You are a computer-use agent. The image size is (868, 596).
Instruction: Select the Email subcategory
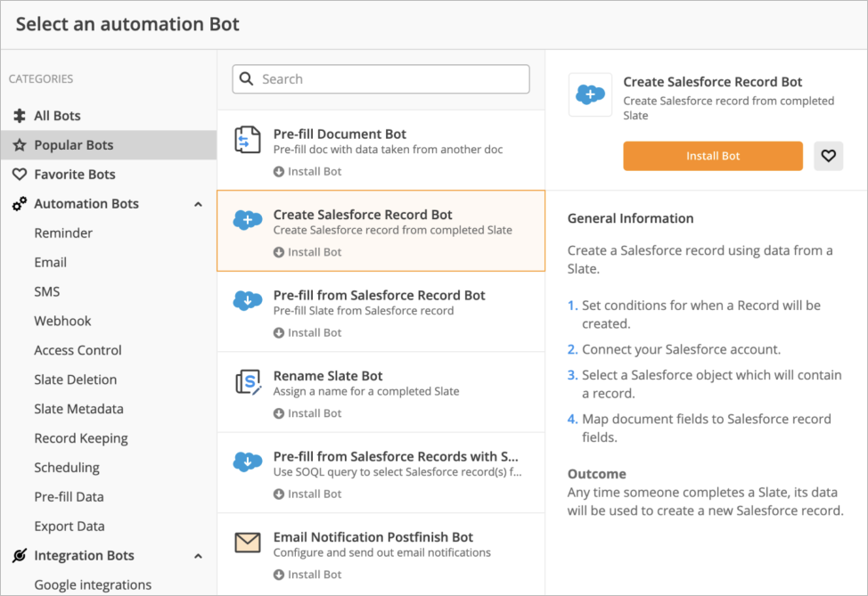(51, 262)
